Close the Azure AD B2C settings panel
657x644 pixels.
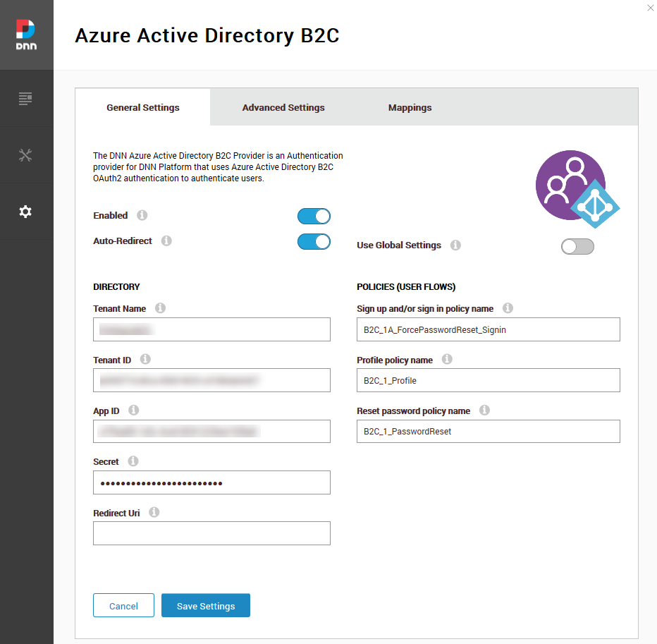[650, 8]
